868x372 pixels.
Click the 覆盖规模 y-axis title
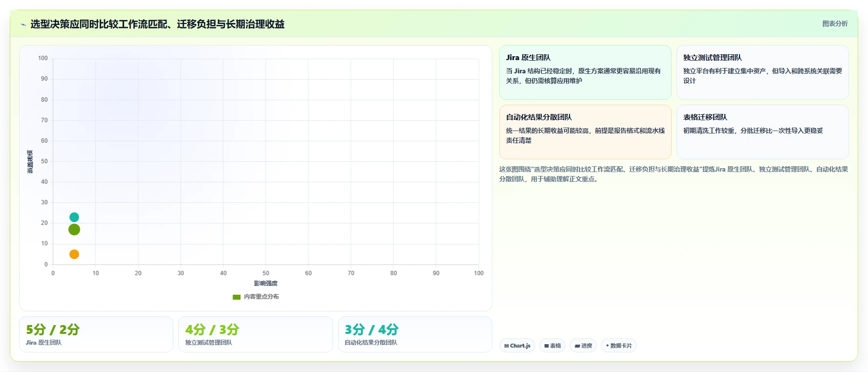[30, 162]
